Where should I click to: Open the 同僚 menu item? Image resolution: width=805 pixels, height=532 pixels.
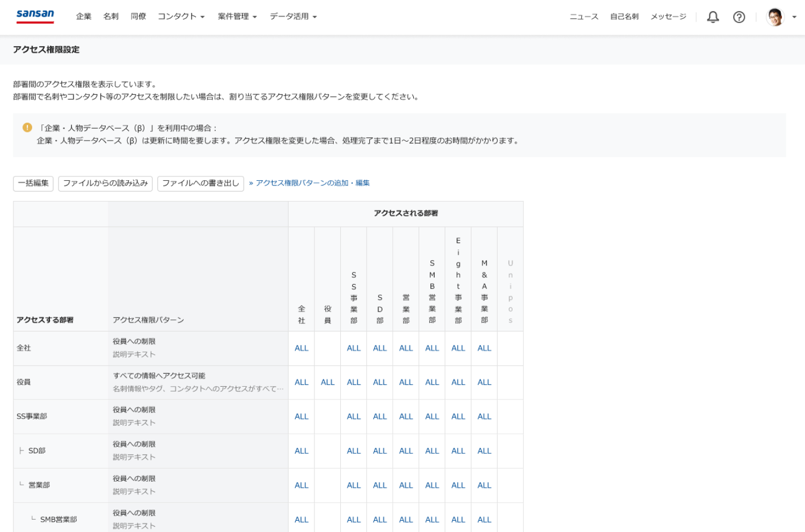(138, 17)
